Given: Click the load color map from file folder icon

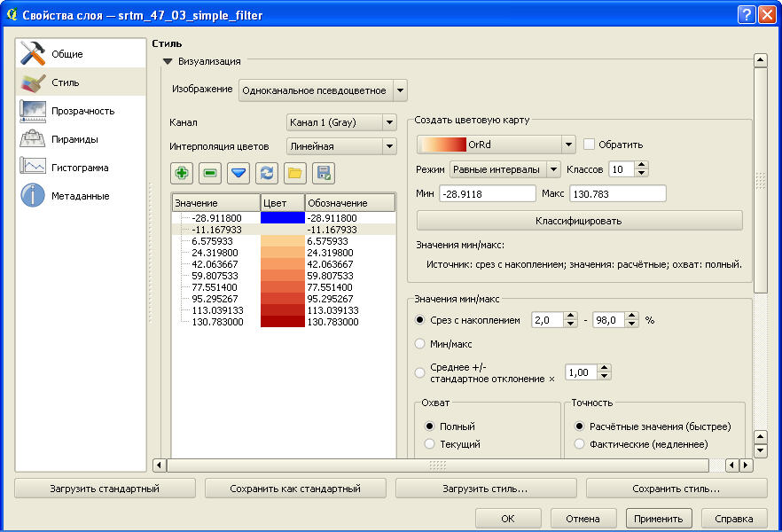Looking at the screenshot, I should (x=295, y=173).
